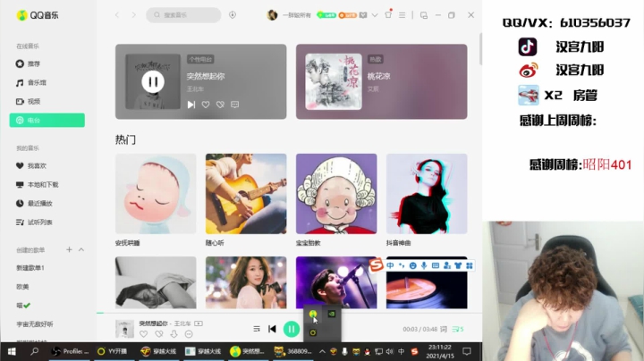Click broken heart in player bar

point(159,334)
